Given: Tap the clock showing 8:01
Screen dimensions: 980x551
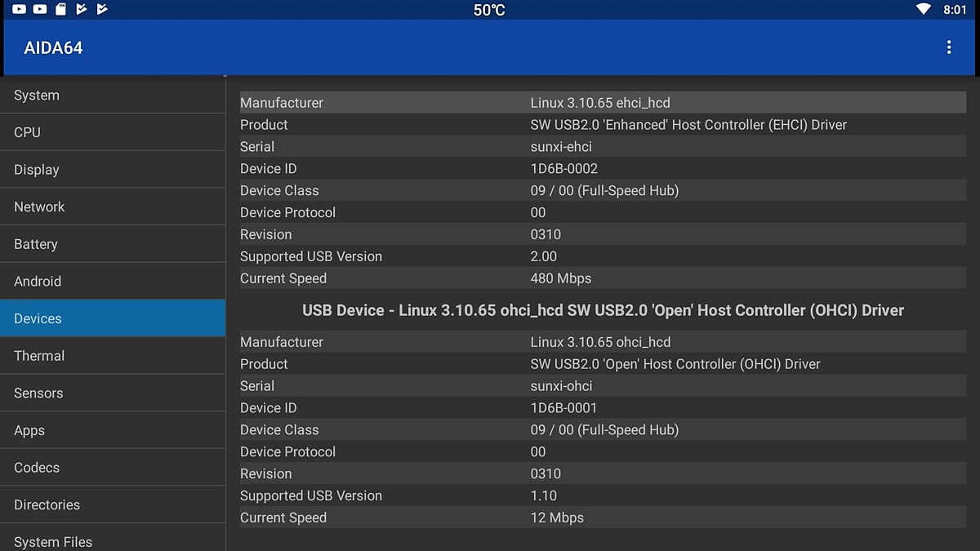Looking at the screenshot, I should coord(955,10).
